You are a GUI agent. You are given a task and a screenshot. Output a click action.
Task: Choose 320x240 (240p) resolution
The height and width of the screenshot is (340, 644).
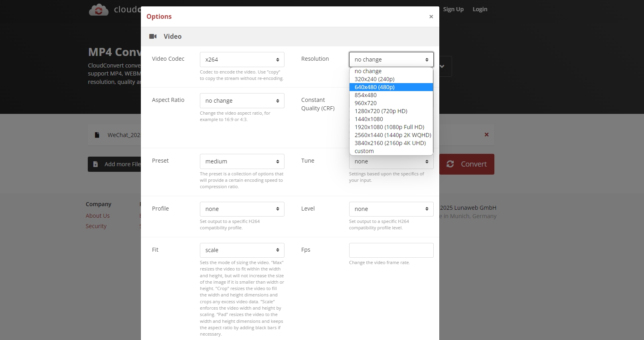click(x=391, y=79)
